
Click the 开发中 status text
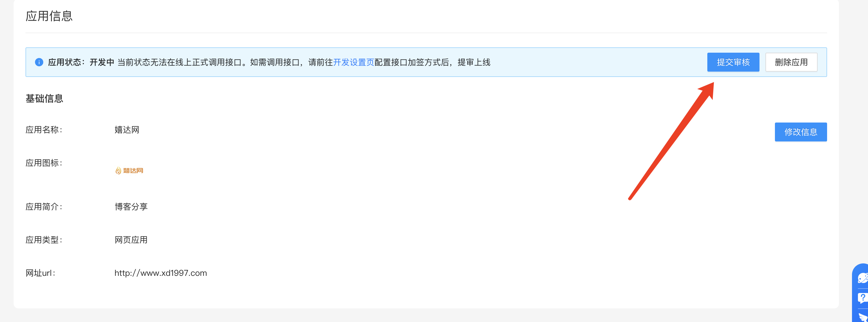[x=102, y=62]
